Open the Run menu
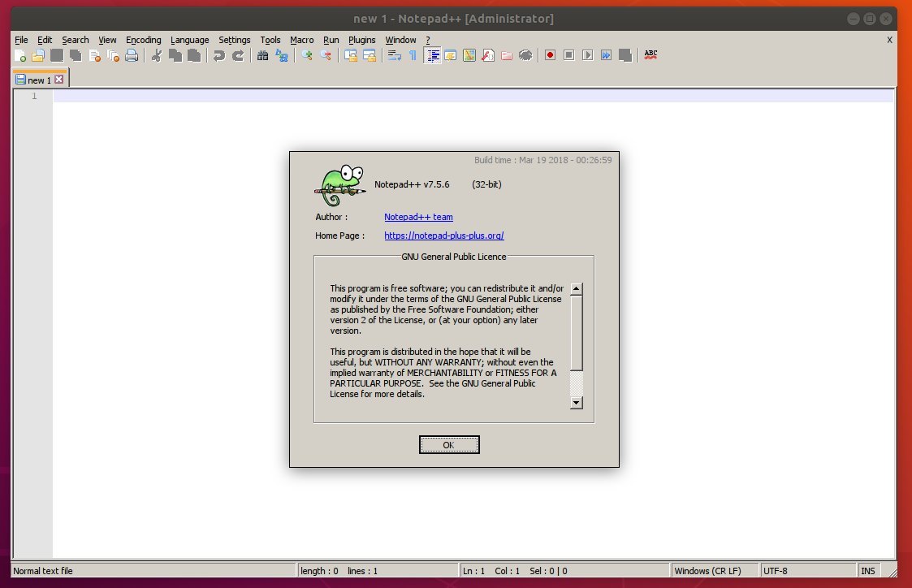912x588 pixels. point(331,40)
